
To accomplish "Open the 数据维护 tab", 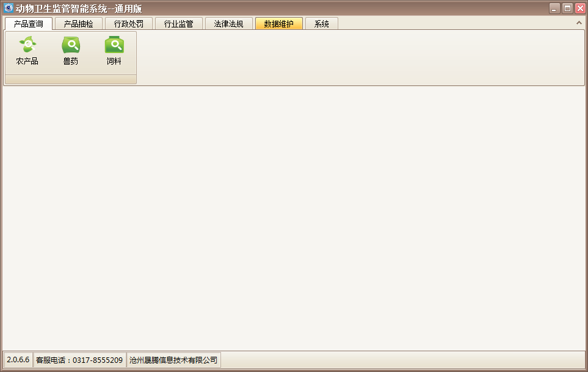I will [278, 24].
